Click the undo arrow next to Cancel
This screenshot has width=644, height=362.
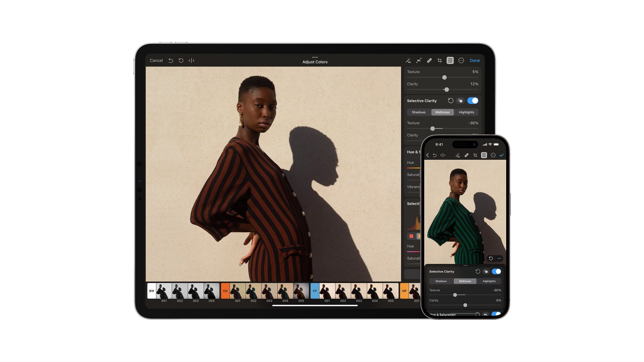171,60
